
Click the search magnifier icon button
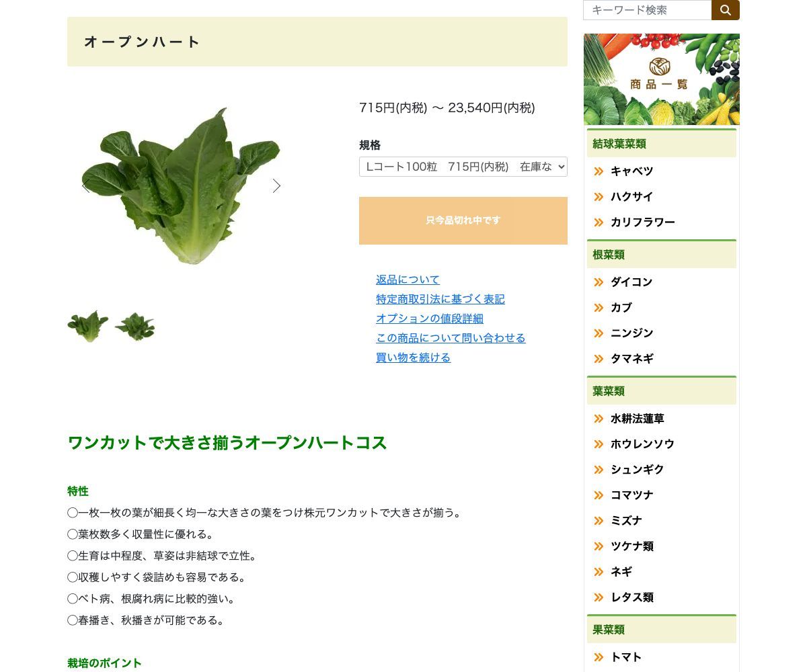725,10
